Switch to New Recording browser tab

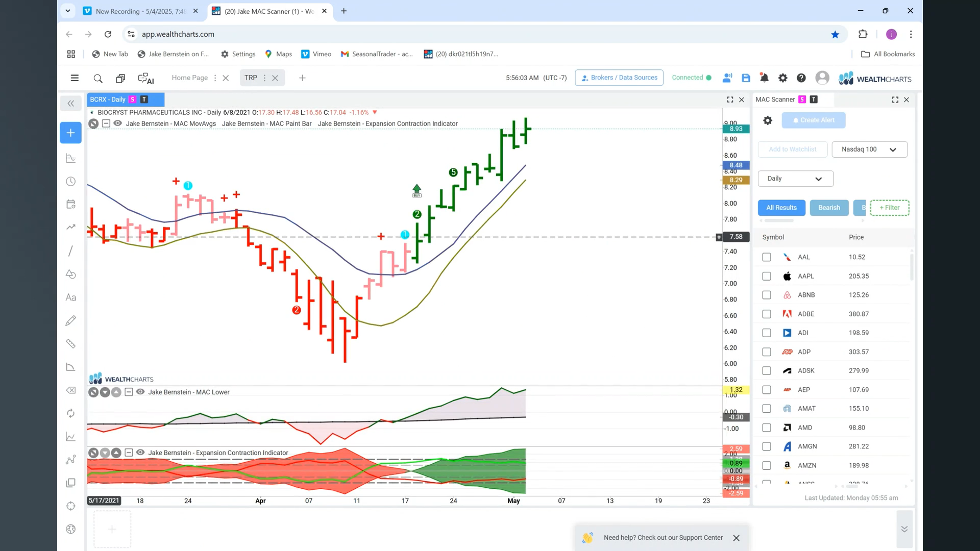140,11
